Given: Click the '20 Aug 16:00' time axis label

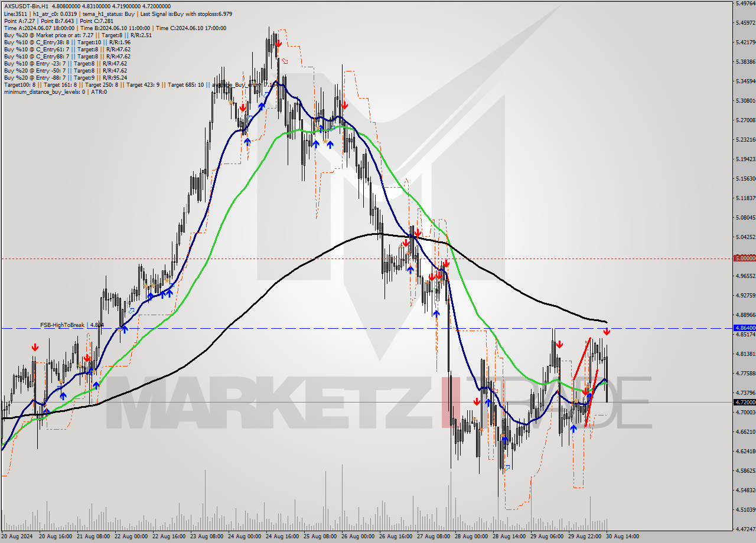Looking at the screenshot, I should point(56,537).
